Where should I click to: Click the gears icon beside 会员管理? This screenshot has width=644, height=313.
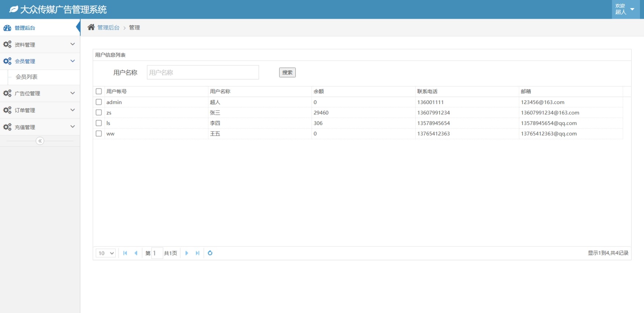[7, 61]
